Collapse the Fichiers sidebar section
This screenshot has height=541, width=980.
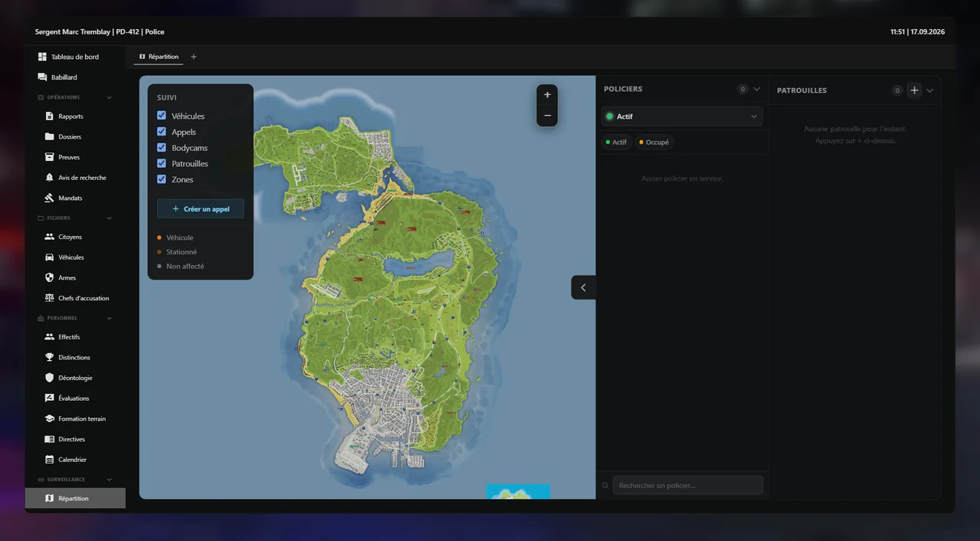(109, 218)
